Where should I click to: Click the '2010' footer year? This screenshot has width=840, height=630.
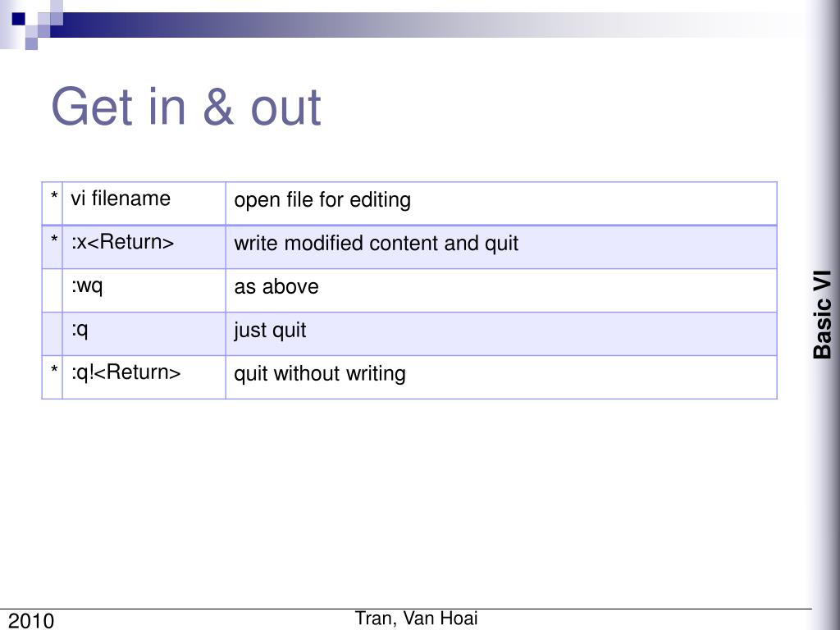31,620
